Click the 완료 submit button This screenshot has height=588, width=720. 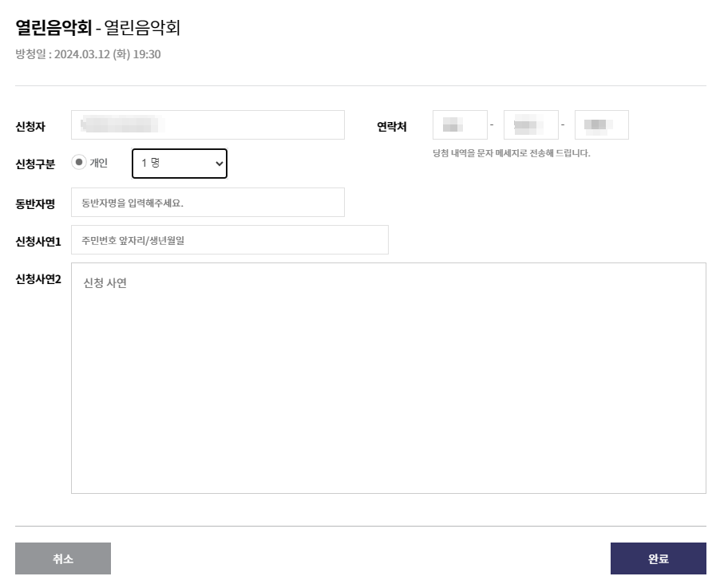click(658, 558)
